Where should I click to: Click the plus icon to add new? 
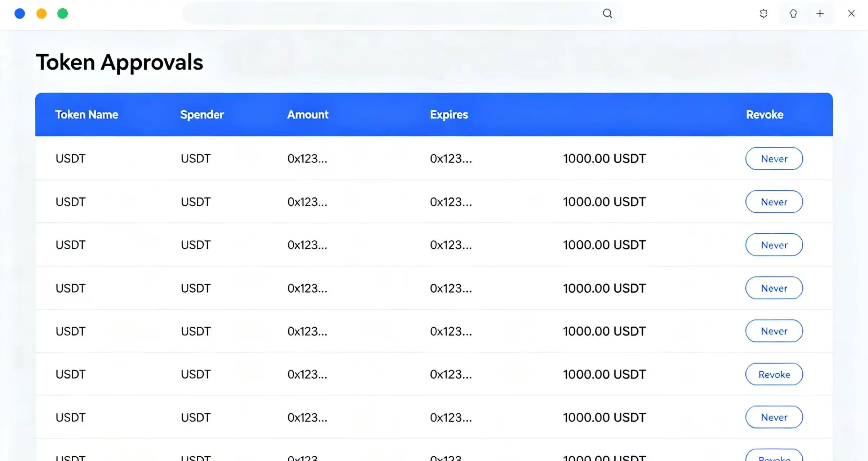[820, 14]
